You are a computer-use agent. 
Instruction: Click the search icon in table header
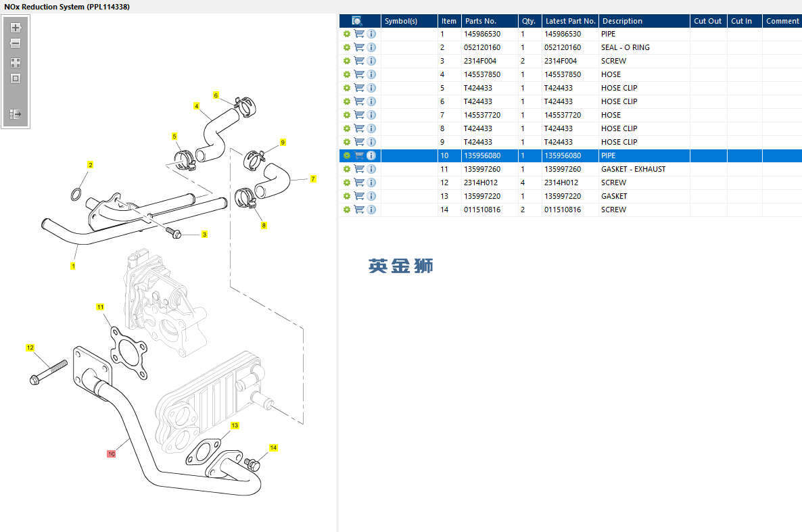pyautogui.click(x=357, y=21)
